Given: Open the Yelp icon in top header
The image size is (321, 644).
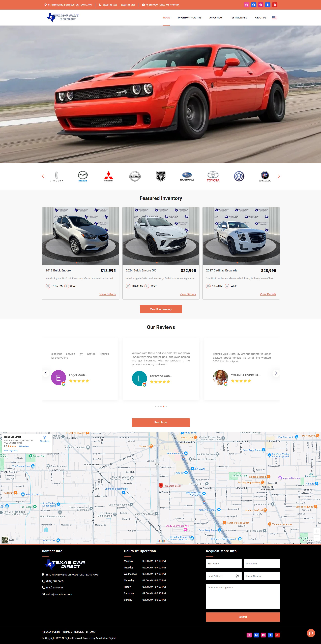Looking at the screenshot, I should click(x=275, y=5).
